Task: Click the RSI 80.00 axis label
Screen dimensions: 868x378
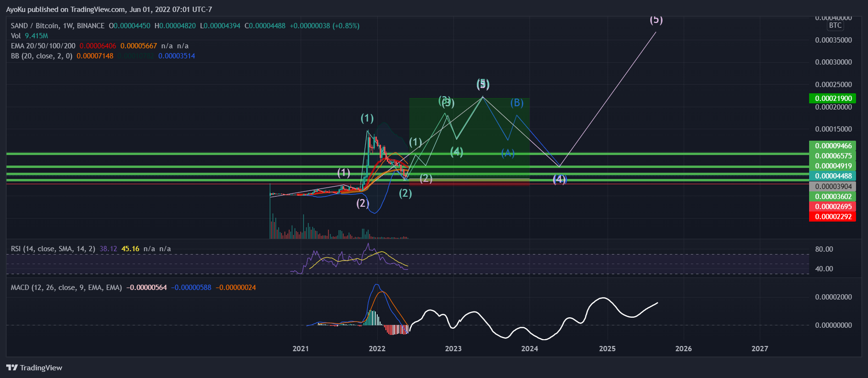Action: (824, 249)
